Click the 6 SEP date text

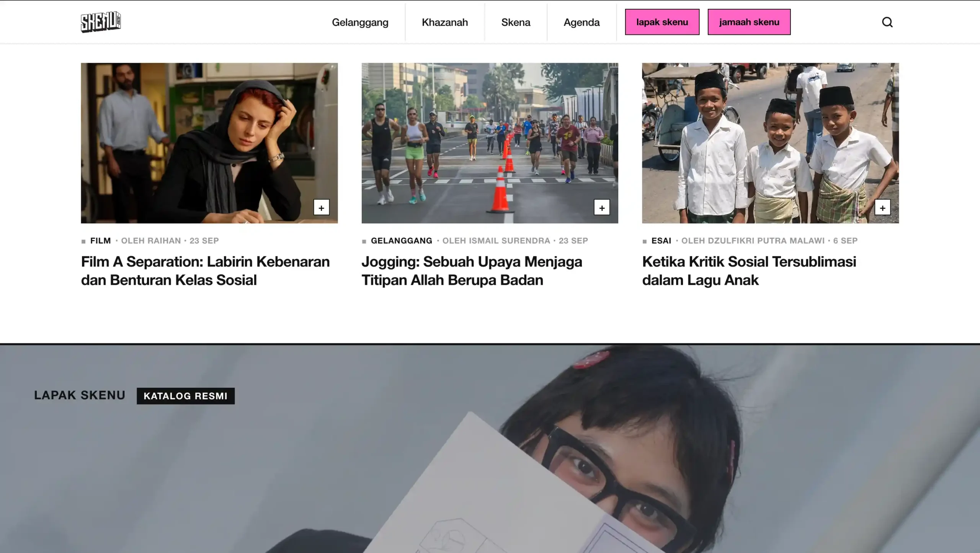[845, 241]
